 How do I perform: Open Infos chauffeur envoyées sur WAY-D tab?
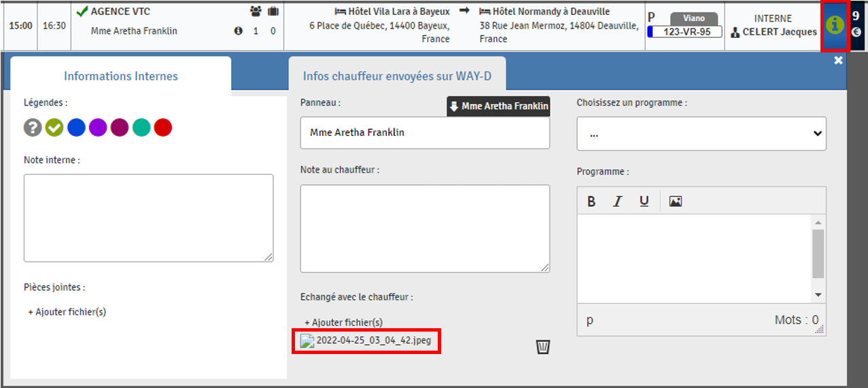(397, 76)
